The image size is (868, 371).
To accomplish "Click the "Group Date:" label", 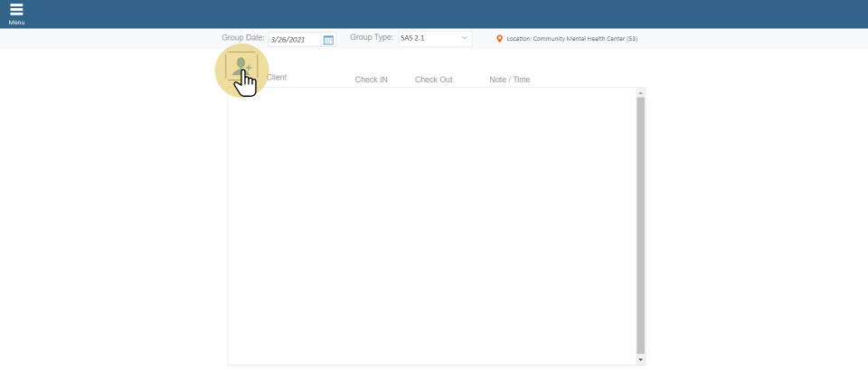I will [242, 38].
